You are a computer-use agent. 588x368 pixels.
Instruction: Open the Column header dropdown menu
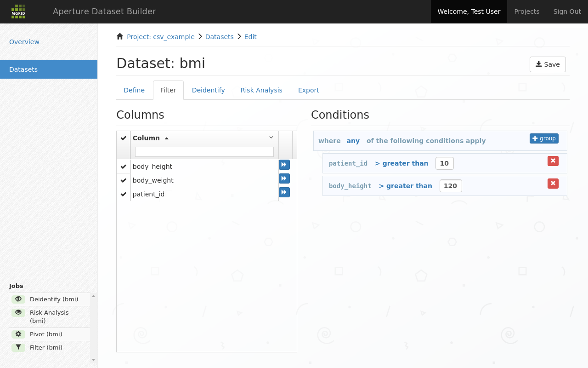[x=271, y=137]
